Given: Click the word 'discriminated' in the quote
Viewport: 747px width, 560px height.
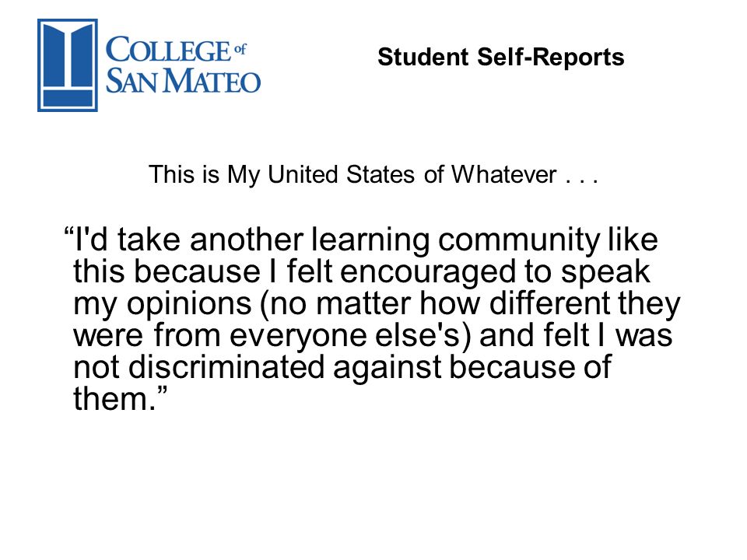Looking at the screenshot, I should pyautogui.click(x=226, y=367).
